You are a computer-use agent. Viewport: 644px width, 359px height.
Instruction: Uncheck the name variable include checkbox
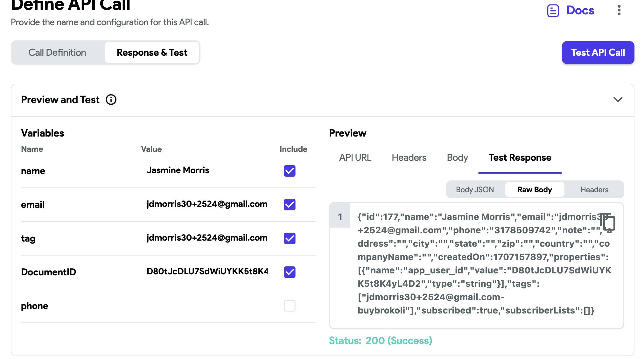pyautogui.click(x=290, y=171)
